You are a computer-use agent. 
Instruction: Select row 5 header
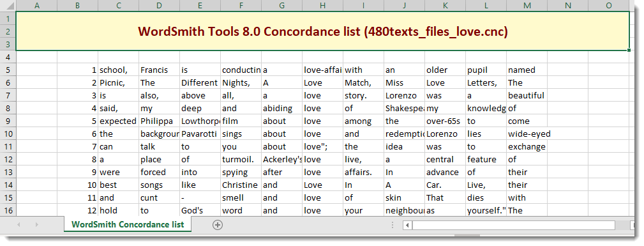(8, 70)
